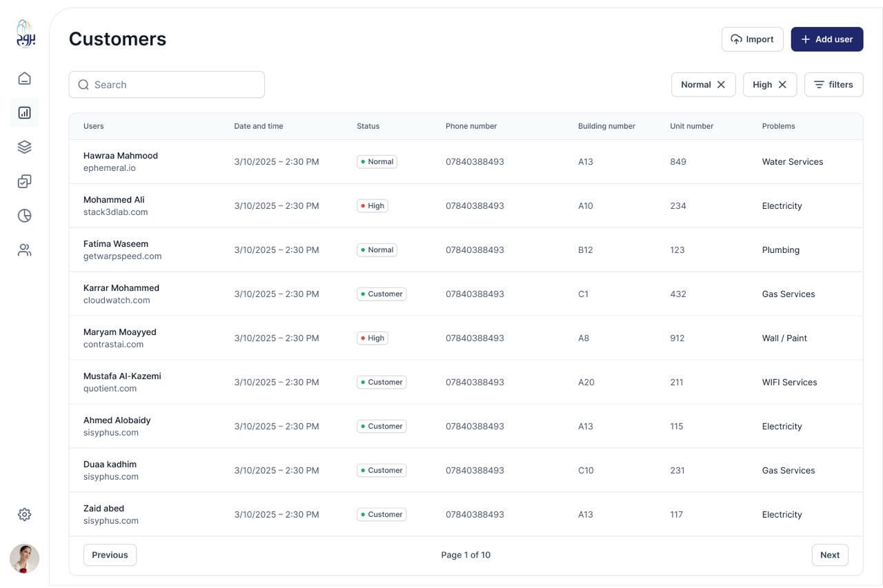Expand the Status column options
The height and width of the screenshot is (588, 883).
click(x=368, y=126)
